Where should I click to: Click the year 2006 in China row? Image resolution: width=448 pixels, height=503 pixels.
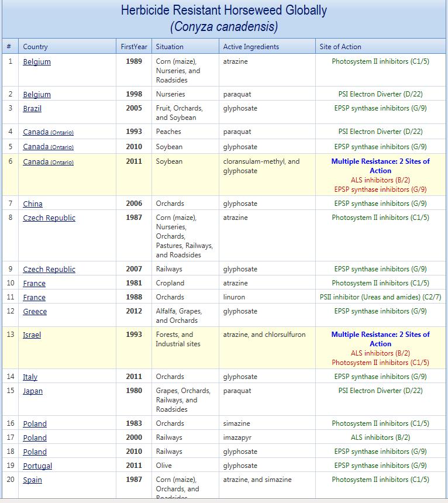coord(134,203)
